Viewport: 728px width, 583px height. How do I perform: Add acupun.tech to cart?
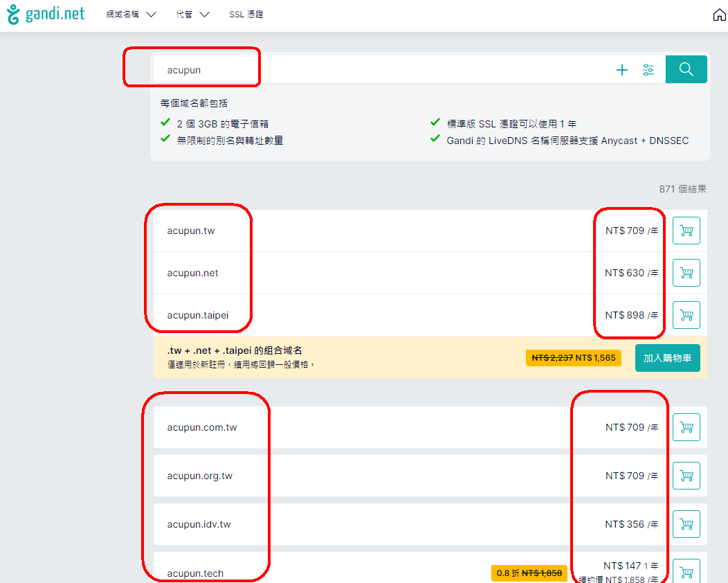click(x=686, y=571)
